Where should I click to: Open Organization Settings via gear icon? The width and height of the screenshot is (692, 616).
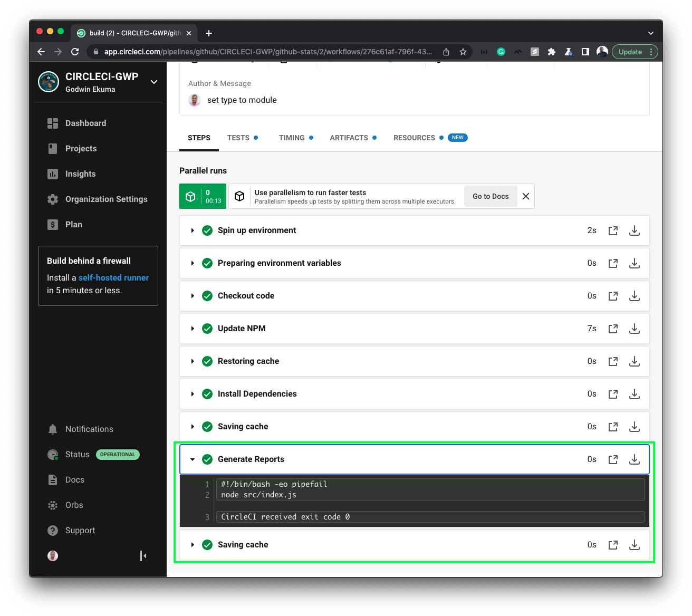tap(53, 199)
